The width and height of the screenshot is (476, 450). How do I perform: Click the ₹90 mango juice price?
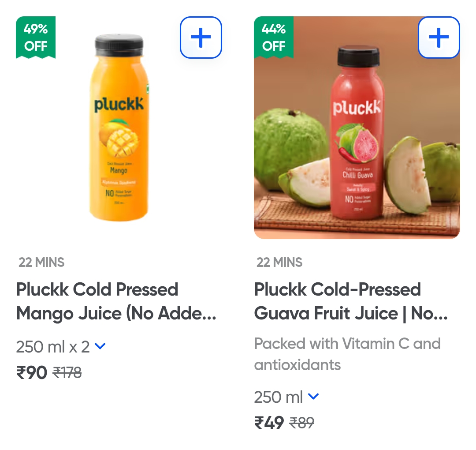tap(32, 373)
